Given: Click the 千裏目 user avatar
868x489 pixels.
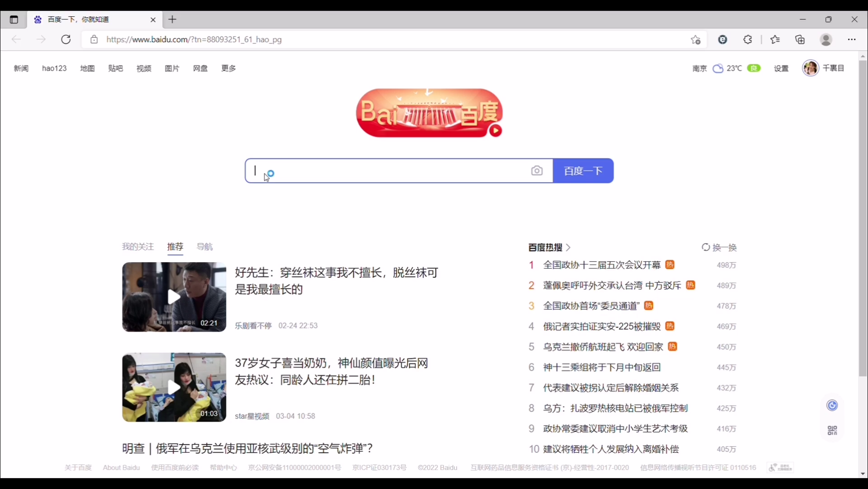Looking at the screenshot, I should tap(810, 68).
